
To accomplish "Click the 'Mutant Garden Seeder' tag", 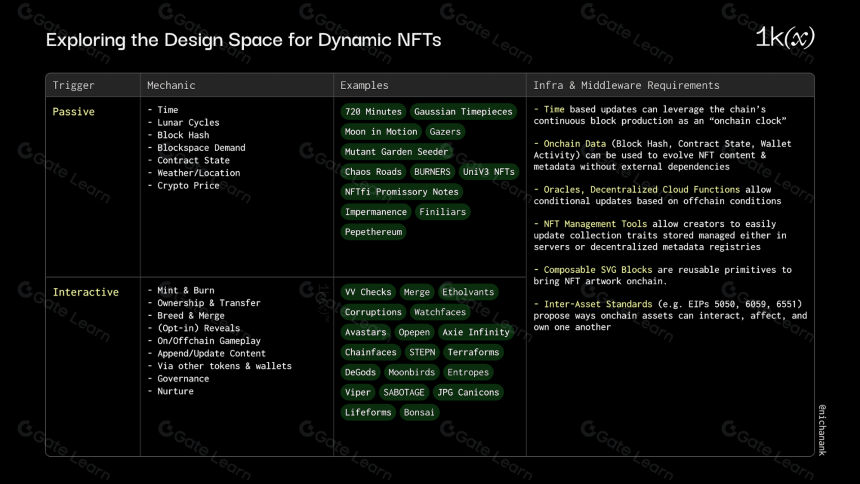I will (x=396, y=151).
